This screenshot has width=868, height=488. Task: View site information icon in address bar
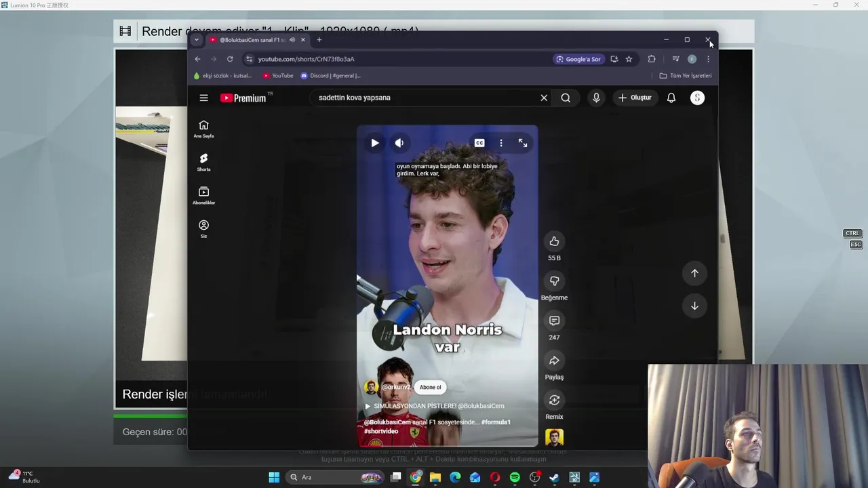[249, 59]
